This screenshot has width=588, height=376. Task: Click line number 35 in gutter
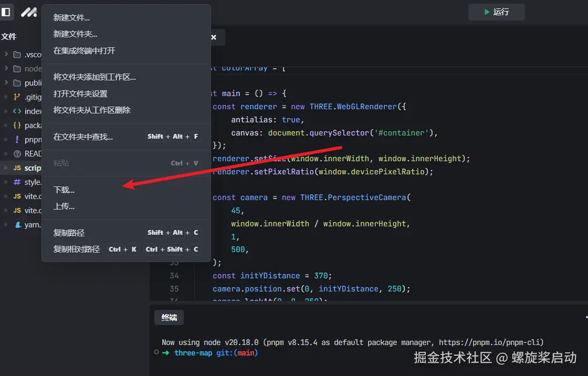174,289
